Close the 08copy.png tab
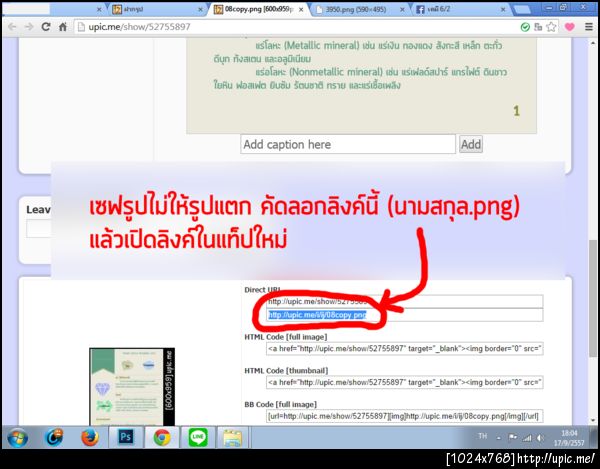This screenshot has width=600, height=469. 301,10
